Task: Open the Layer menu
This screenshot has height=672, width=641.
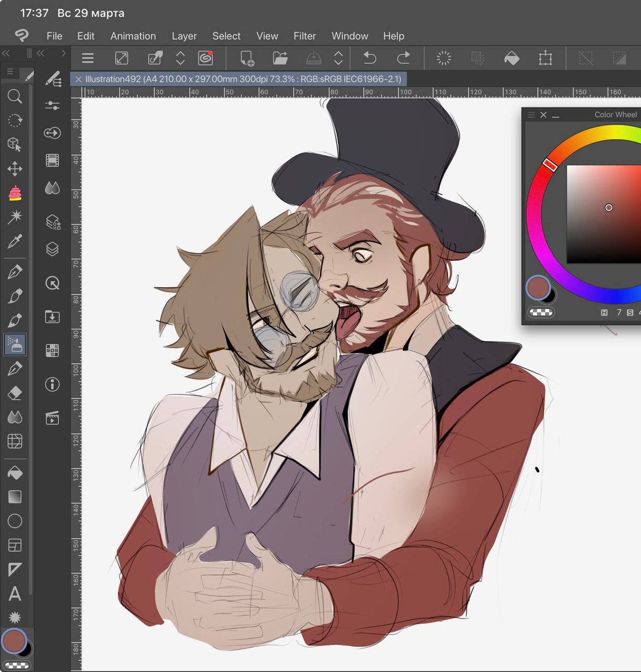Action: pos(184,36)
